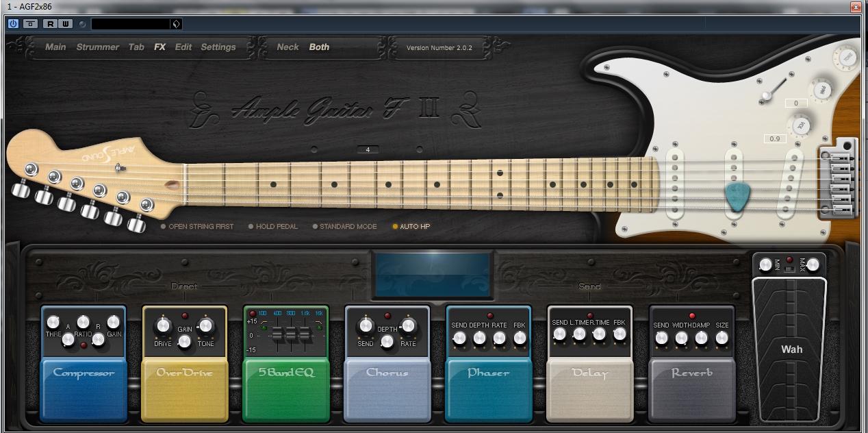Click the OverDrive DRIVE knob

(163, 325)
